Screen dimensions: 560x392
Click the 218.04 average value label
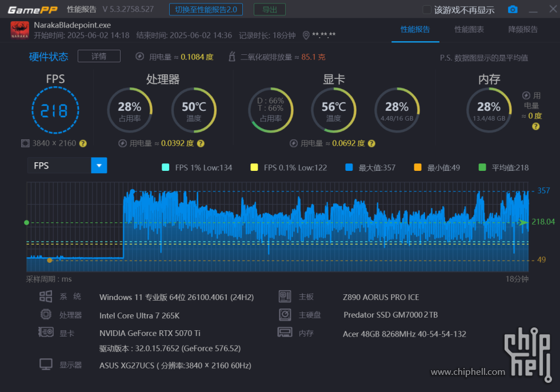(x=543, y=222)
